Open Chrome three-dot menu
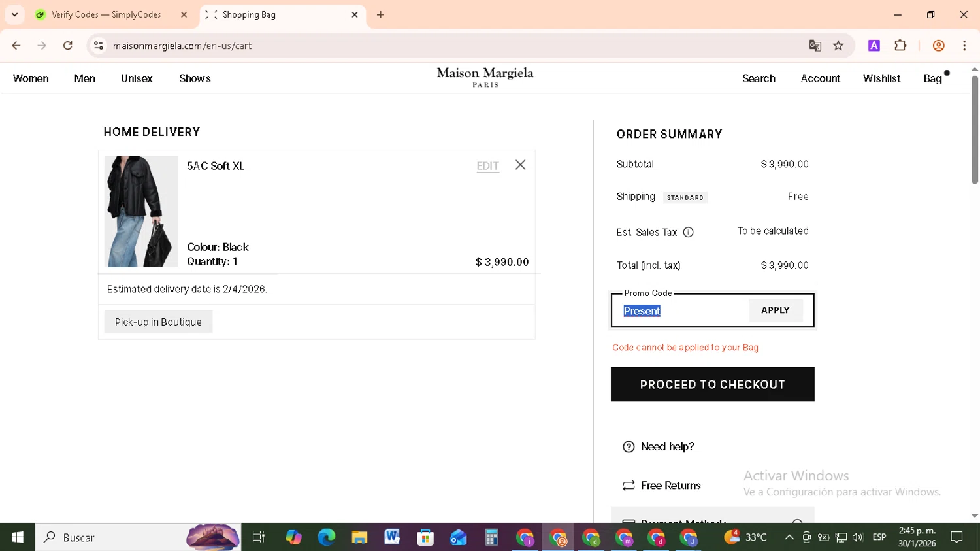 tap(964, 46)
